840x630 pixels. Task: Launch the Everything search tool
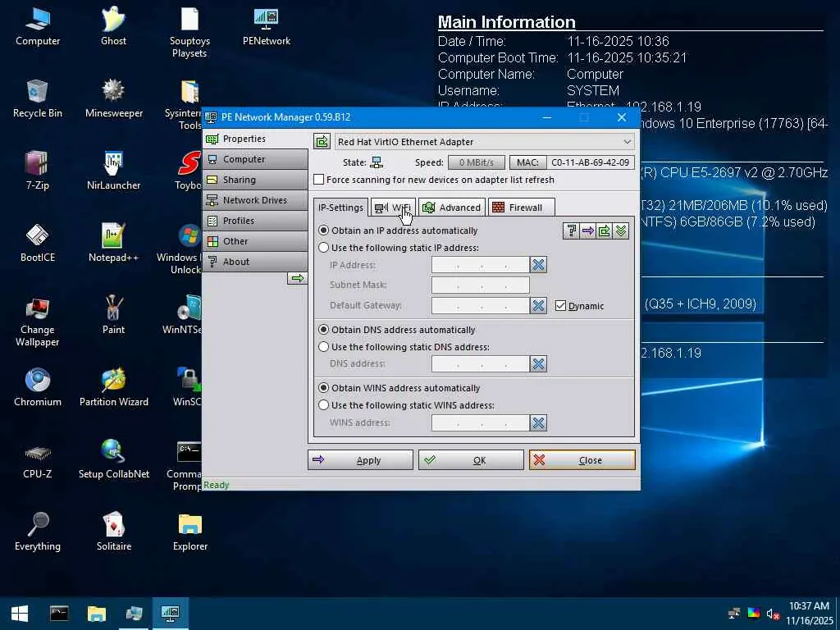(38, 532)
